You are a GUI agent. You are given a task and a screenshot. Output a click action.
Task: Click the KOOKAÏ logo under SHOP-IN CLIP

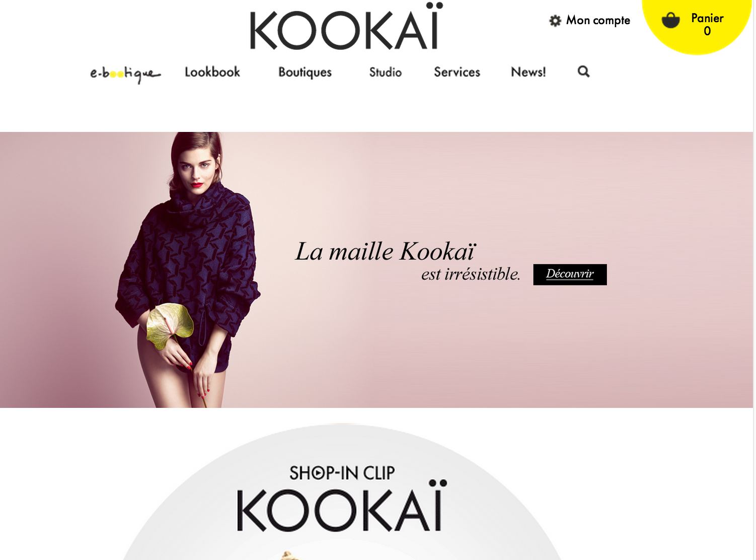coord(342,506)
